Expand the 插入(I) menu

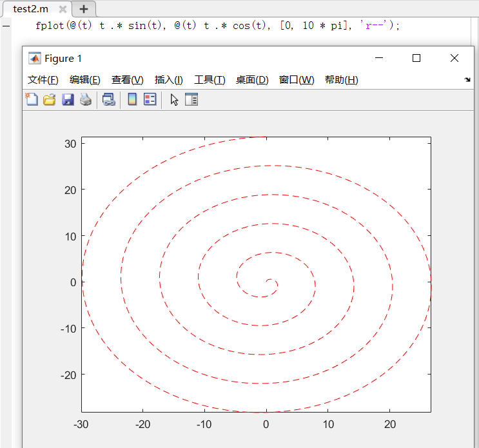pos(169,80)
